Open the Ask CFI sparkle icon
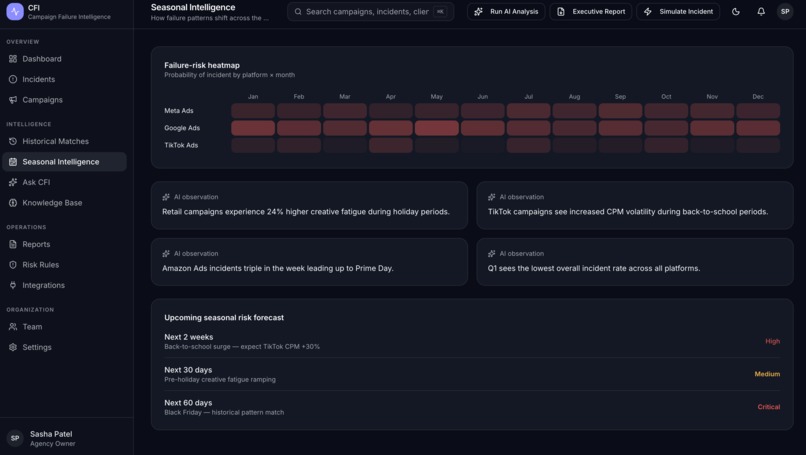The image size is (806, 455). [x=13, y=182]
